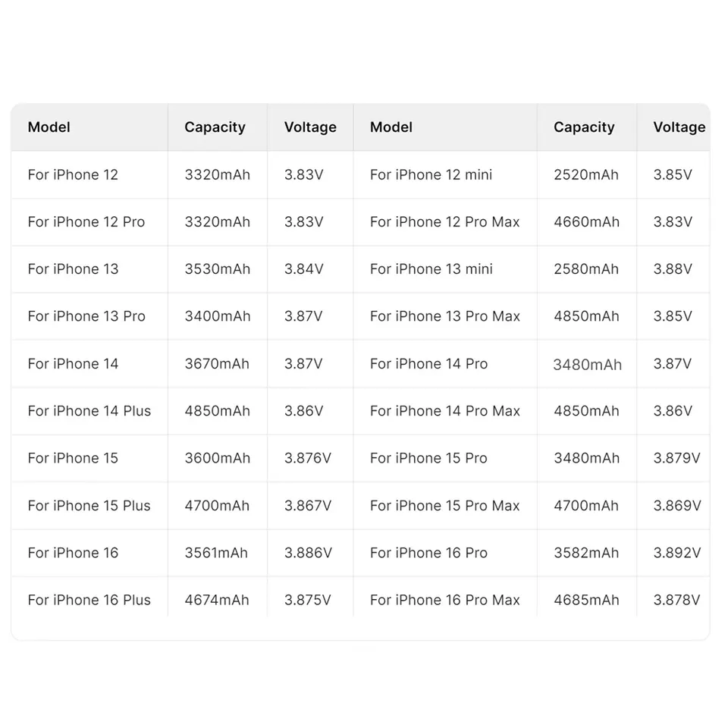Select the 4685mAh capacity cell
This screenshot has width=728, height=728.
coord(586,600)
